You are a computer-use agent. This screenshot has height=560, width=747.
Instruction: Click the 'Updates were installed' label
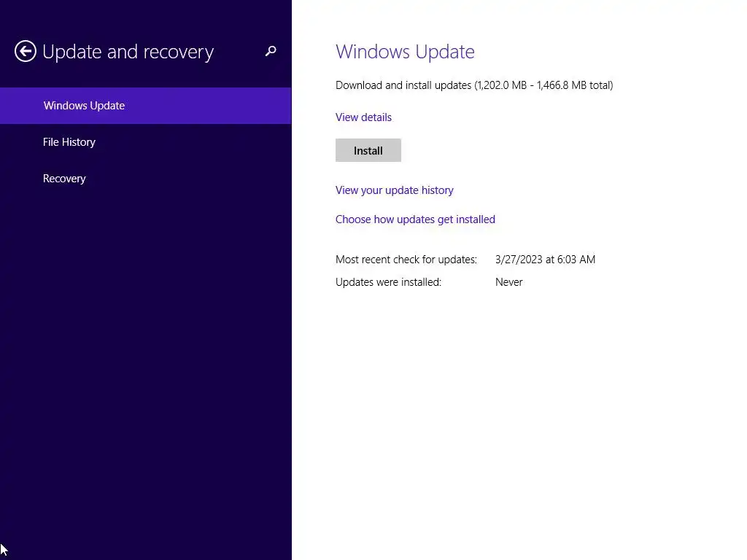tap(388, 282)
